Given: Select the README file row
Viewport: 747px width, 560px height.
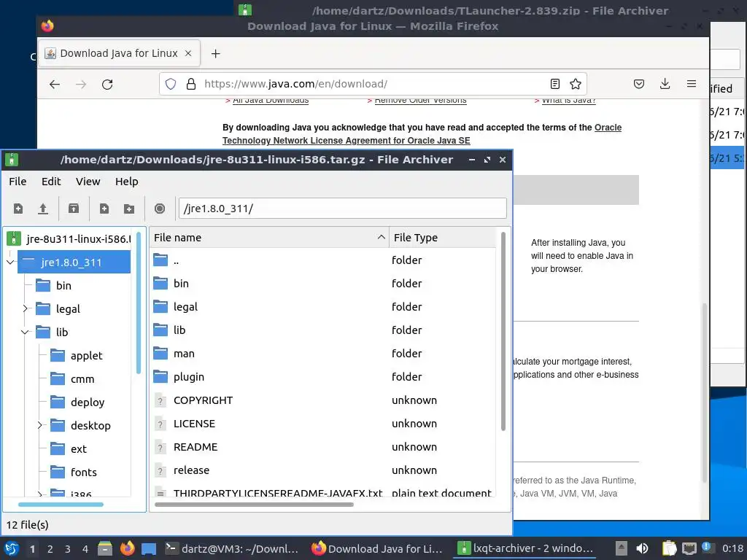Looking at the screenshot, I should tap(324, 447).
